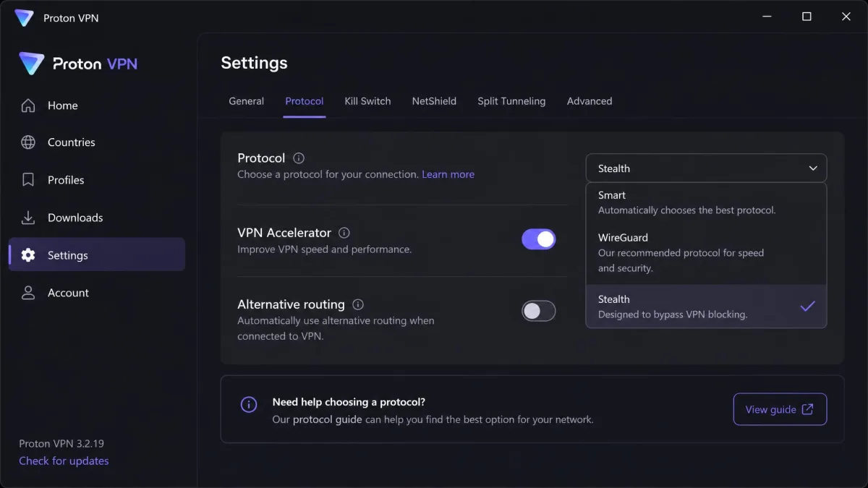868x488 pixels.
Task: Click the Settings gear icon
Action: pyautogui.click(x=28, y=255)
